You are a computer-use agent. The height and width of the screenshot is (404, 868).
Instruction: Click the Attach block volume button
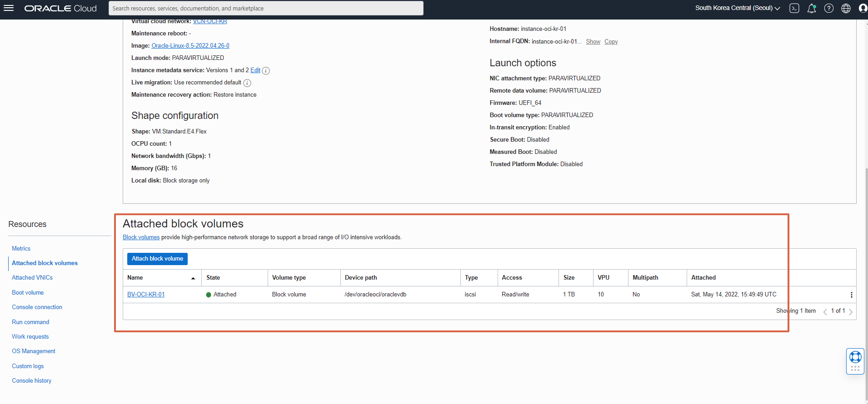point(157,259)
